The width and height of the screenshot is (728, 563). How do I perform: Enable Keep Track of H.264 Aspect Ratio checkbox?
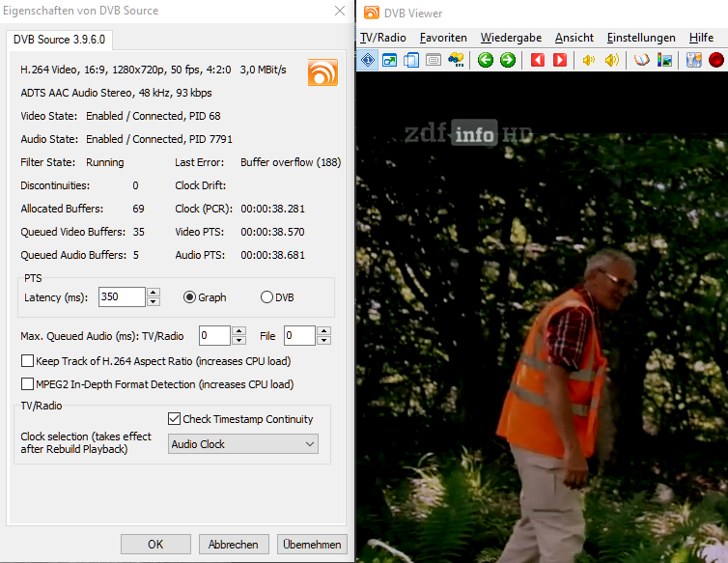click(x=27, y=361)
